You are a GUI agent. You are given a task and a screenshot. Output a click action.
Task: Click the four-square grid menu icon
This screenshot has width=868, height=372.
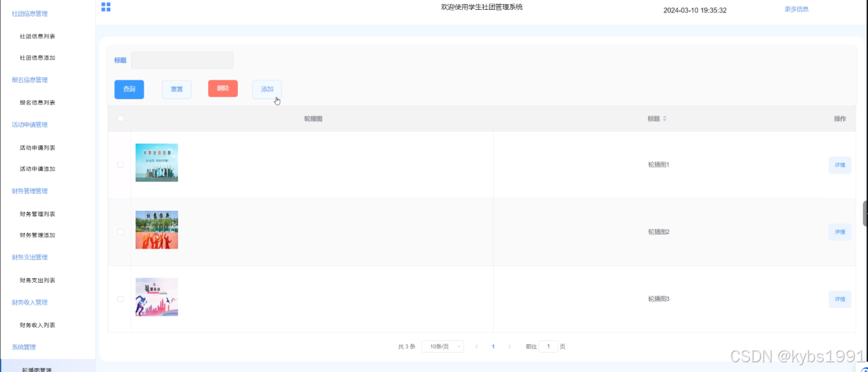tap(106, 7)
